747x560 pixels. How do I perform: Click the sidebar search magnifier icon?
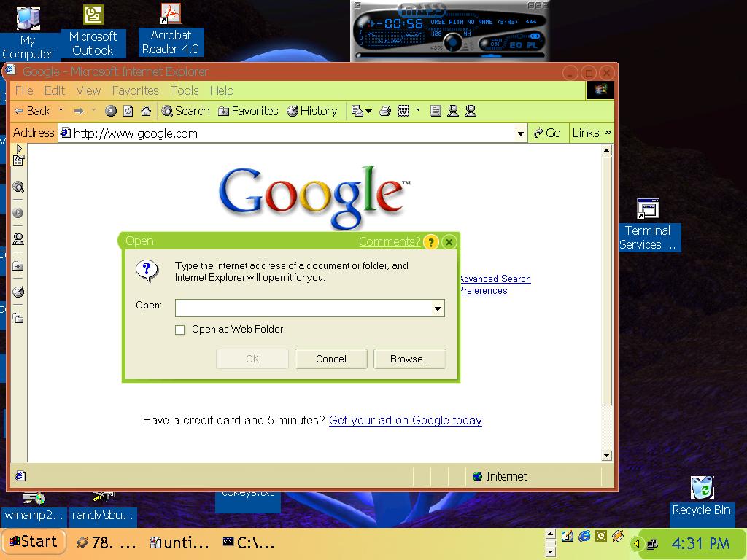(18, 187)
